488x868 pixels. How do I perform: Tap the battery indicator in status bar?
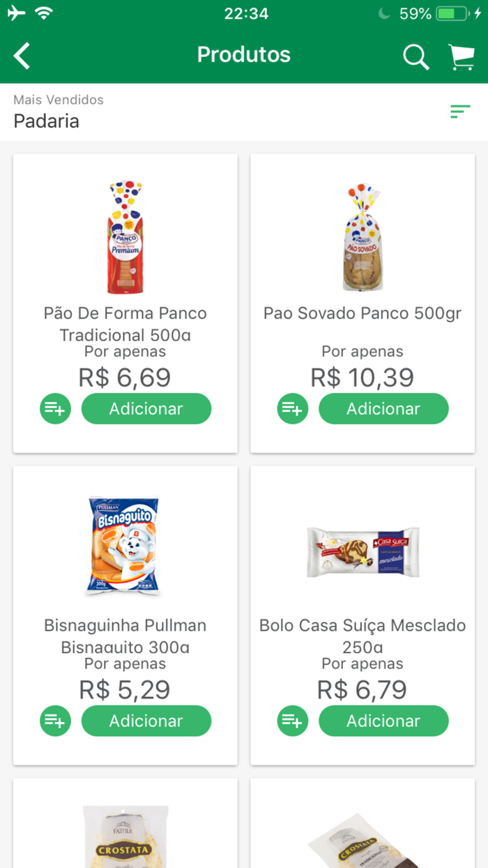(x=452, y=13)
